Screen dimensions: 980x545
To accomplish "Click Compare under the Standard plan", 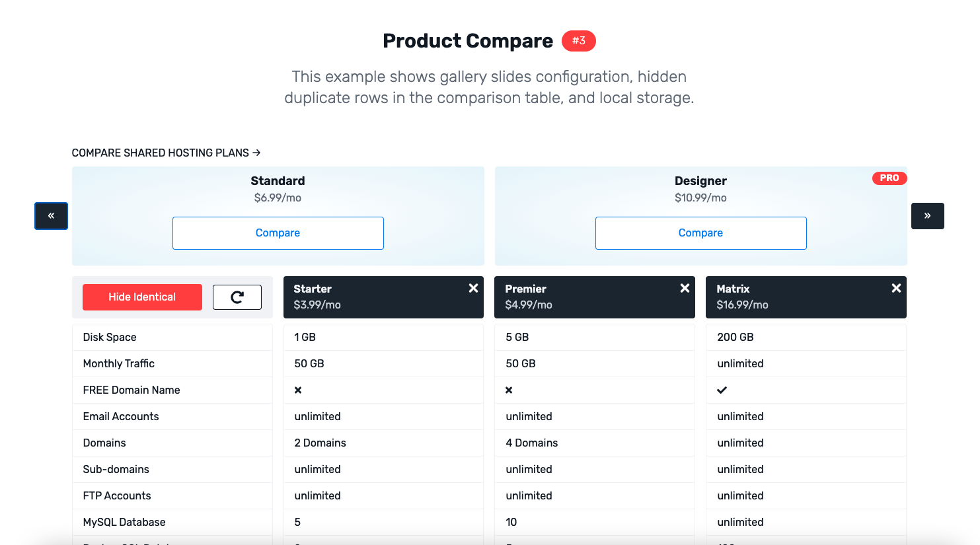I will (x=278, y=233).
